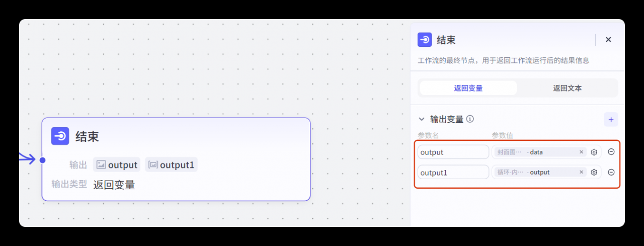Click the 返回变量 output type text
This screenshot has width=644, height=246.
click(114, 185)
